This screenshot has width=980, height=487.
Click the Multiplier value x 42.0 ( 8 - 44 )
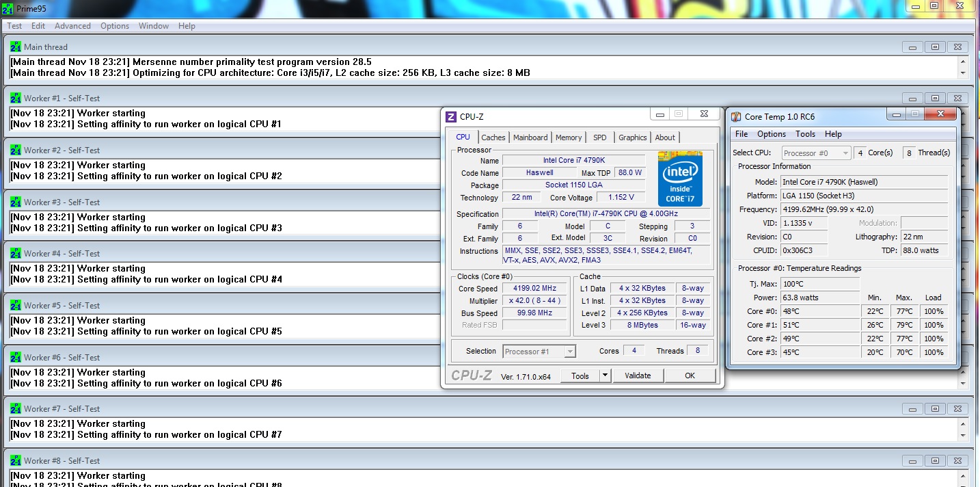point(535,301)
